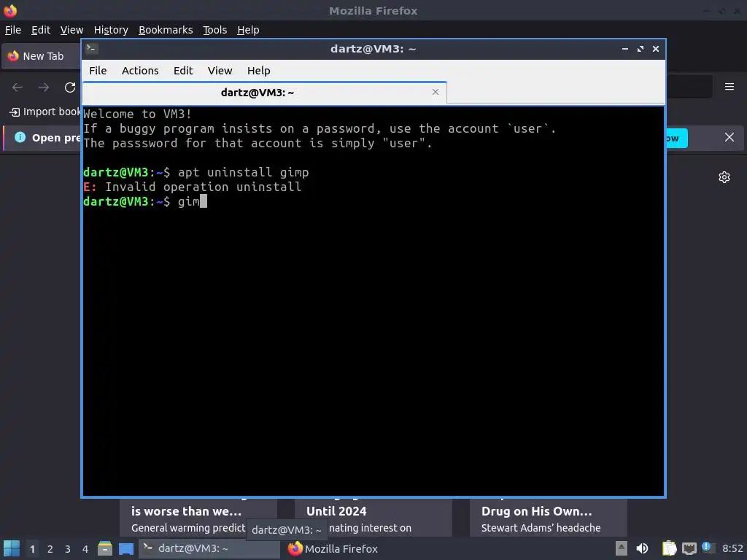Open Firefox Bookmarks menu
Screen dimensions: 747x560
pos(166,30)
